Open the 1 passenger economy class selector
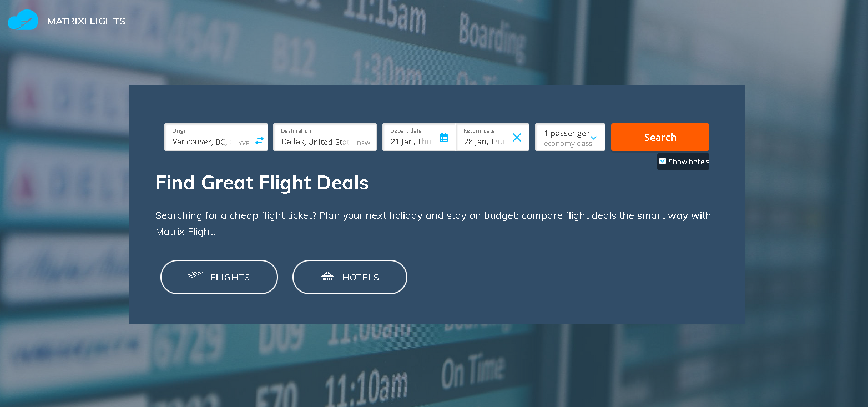This screenshot has height=407, width=868. (x=566, y=137)
